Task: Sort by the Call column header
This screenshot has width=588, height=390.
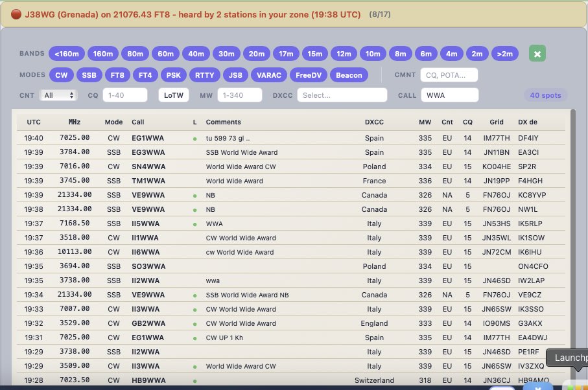Action: click(137, 122)
